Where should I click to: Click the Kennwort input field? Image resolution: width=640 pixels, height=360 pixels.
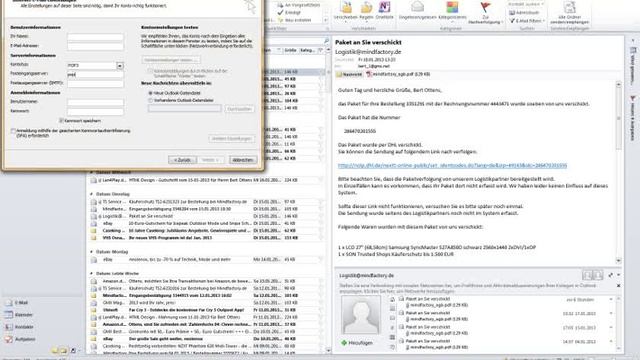[96, 111]
